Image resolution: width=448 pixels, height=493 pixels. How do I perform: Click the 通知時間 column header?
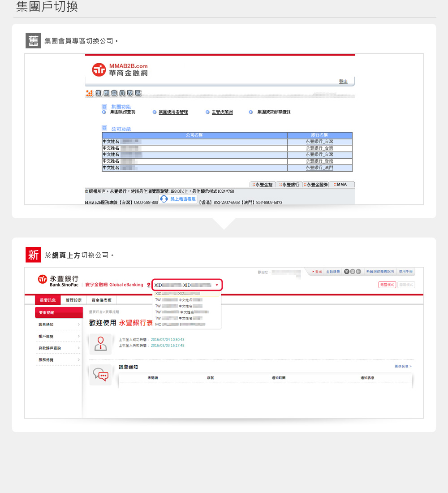[x=279, y=378]
